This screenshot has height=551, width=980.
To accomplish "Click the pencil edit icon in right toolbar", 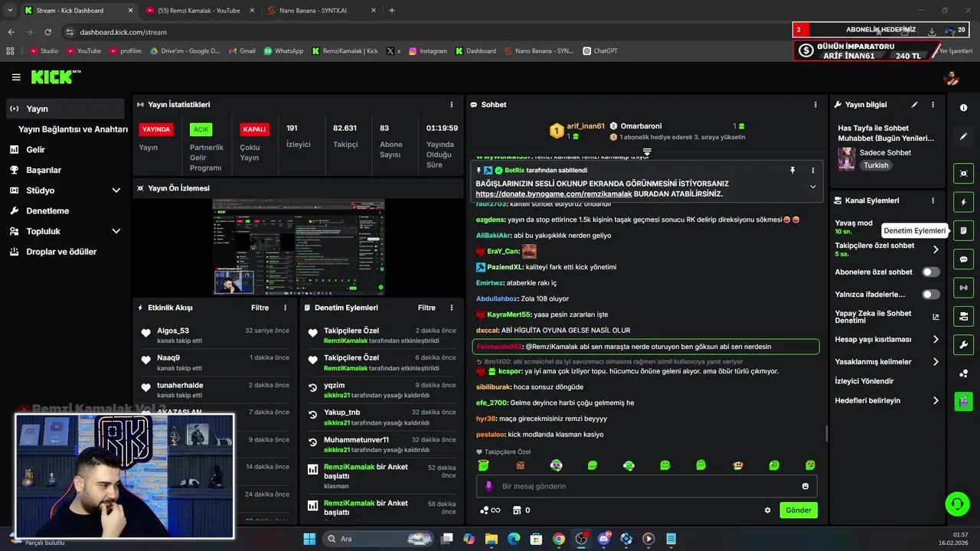I will click(963, 136).
